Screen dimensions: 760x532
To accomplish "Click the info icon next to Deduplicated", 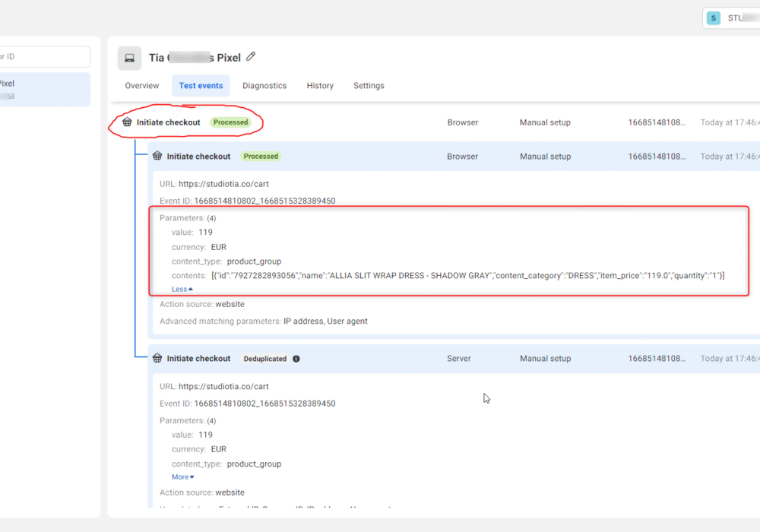I will [x=296, y=359].
